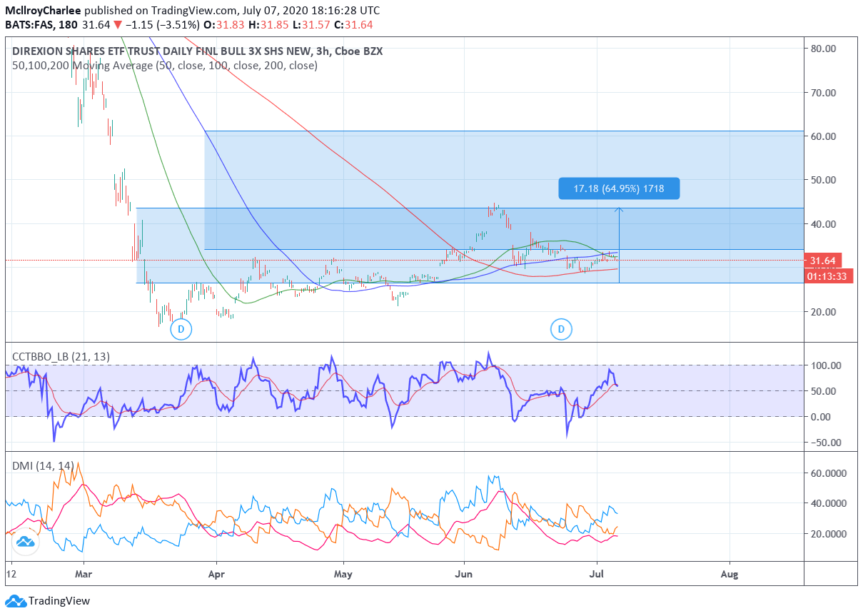Select the 50,100,200 Moving Average indicator label
This screenshot has width=863, height=616.
pos(165,65)
